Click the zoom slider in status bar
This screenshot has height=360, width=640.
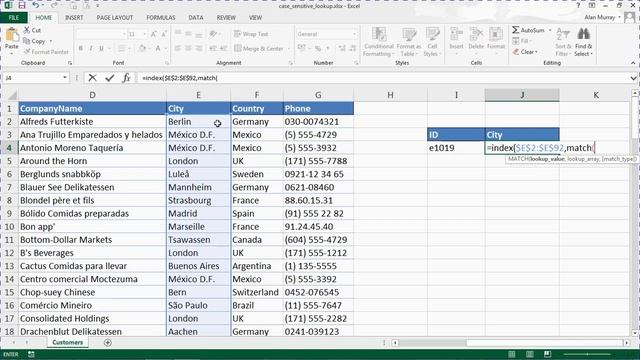click(x=588, y=354)
